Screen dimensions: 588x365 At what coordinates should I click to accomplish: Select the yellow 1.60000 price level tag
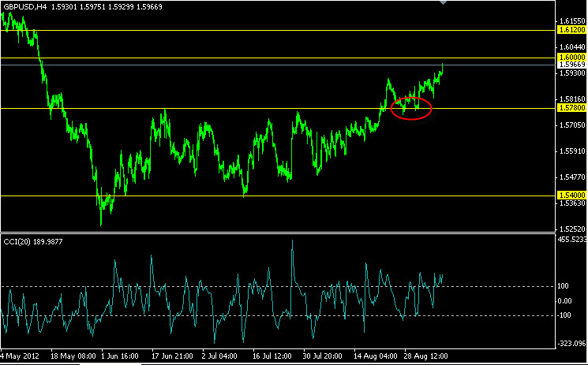[x=572, y=58]
